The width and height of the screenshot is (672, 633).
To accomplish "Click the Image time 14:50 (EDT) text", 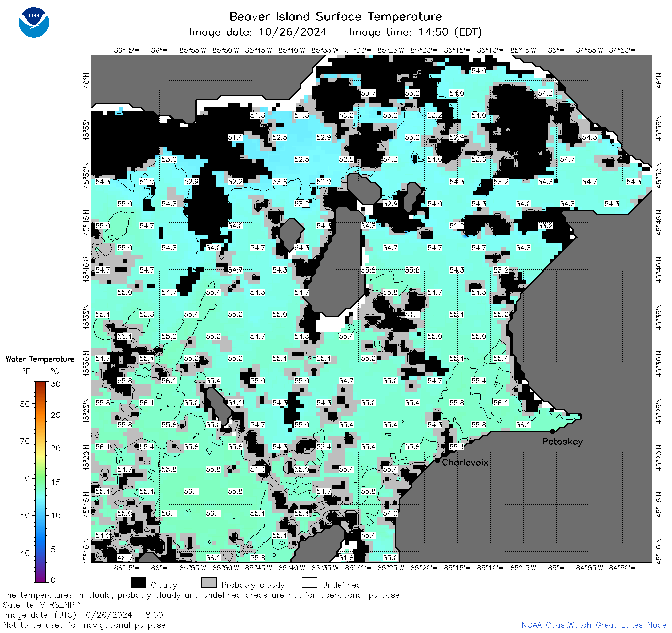I will click(x=415, y=32).
